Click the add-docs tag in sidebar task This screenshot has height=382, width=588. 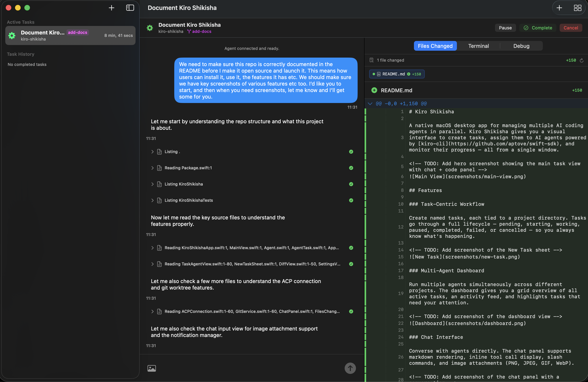pos(78,32)
